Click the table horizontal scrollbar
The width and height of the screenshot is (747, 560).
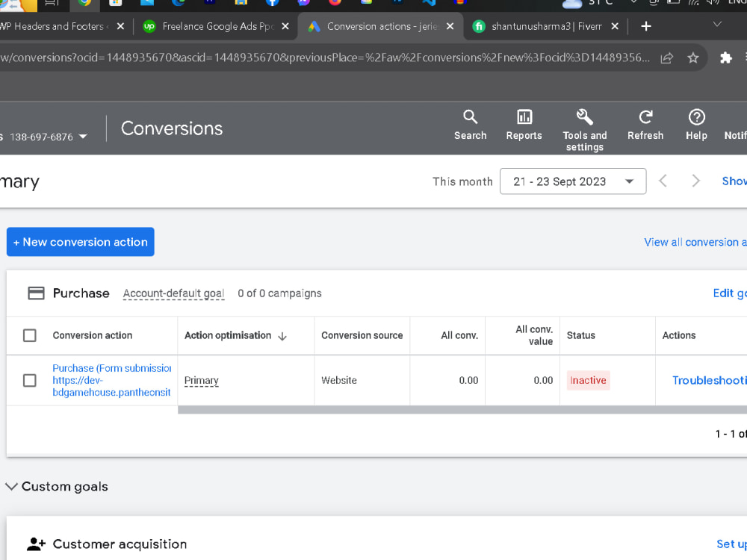(462, 409)
